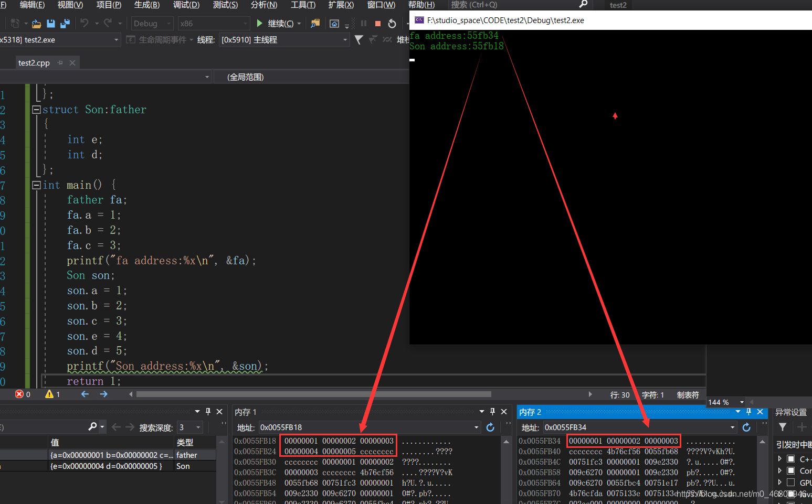Close the Memory 2 panel
This screenshot has height=504, width=812.
[x=760, y=412]
